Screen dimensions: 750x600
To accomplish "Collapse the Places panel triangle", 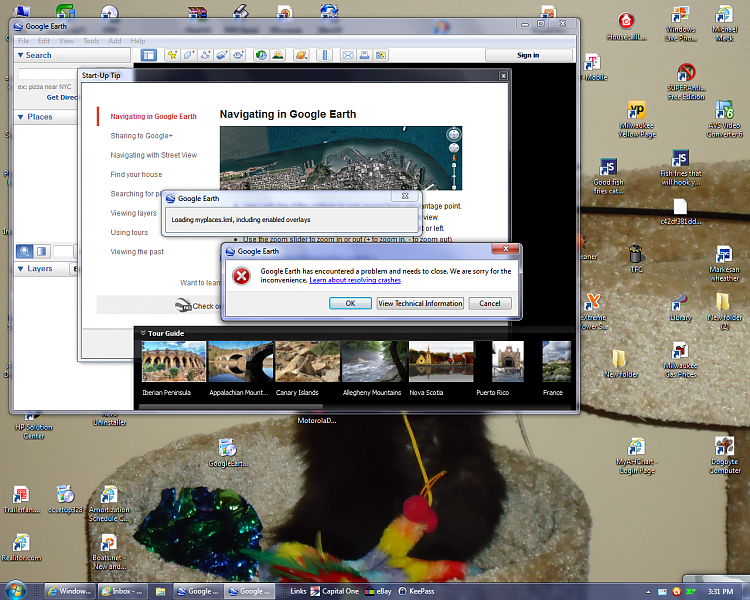I will tap(21, 117).
